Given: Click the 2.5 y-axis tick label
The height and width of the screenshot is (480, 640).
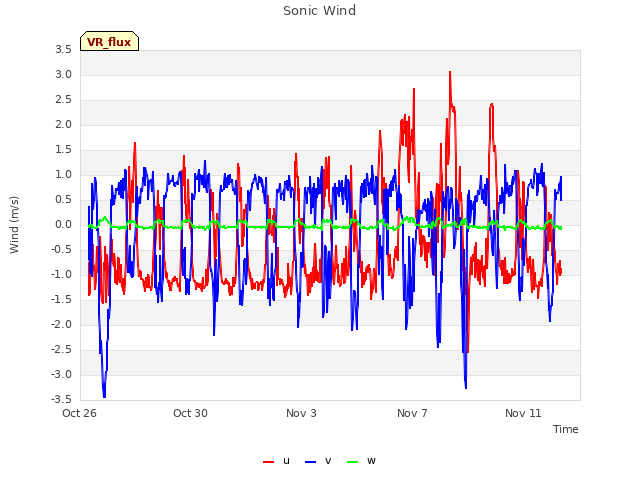Looking at the screenshot, I should [x=64, y=100].
